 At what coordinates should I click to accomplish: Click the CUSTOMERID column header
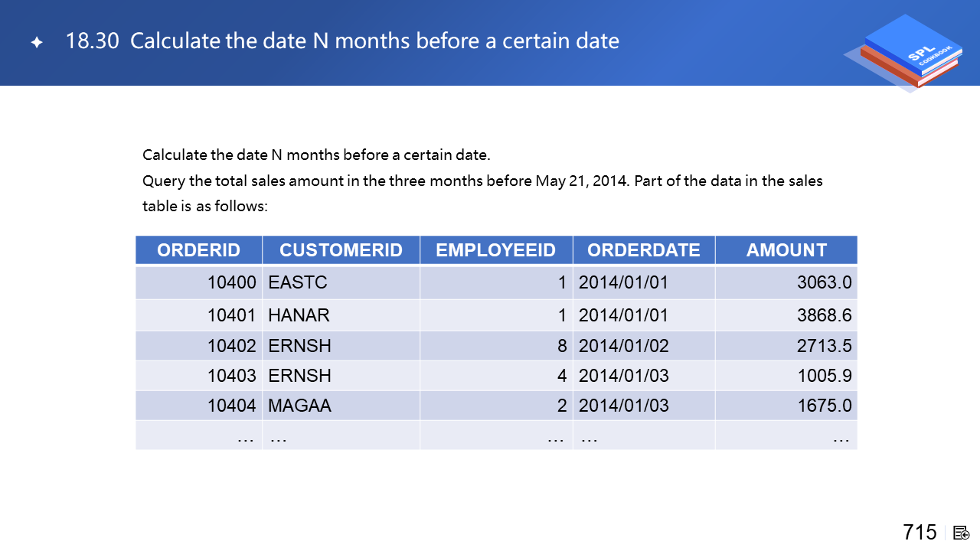(x=341, y=250)
